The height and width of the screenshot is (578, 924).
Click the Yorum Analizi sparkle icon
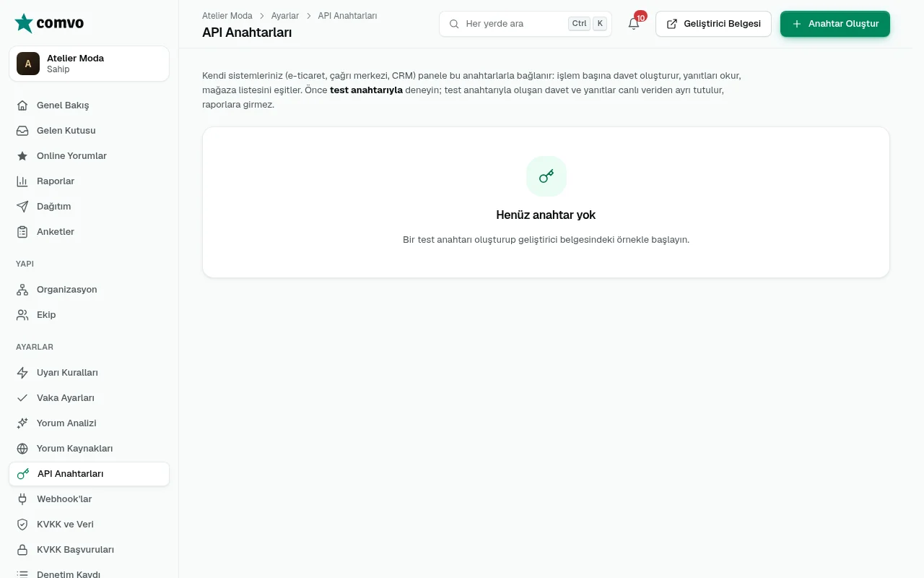pos(22,423)
